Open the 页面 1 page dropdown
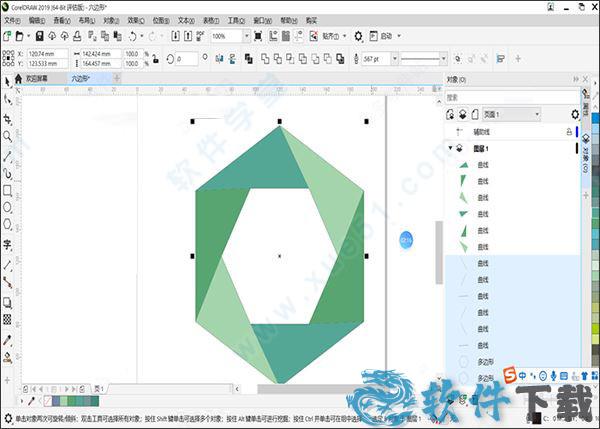600x429 pixels. click(x=537, y=115)
